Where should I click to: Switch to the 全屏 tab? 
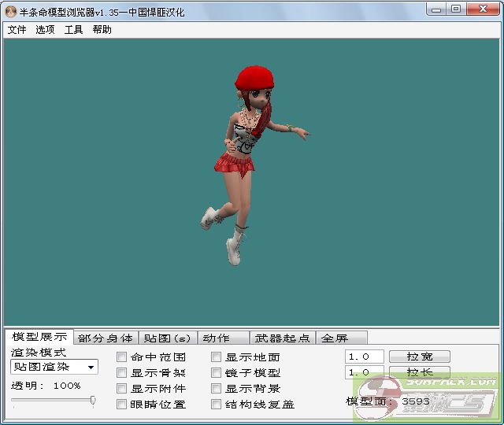click(x=335, y=338)
